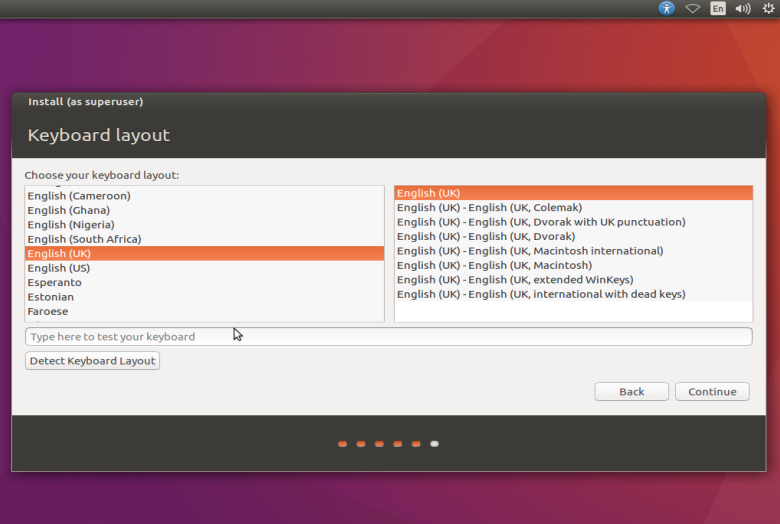Choose English (UK, Colemak) variant
Screen dimensions: 780x524
point(574,208)
